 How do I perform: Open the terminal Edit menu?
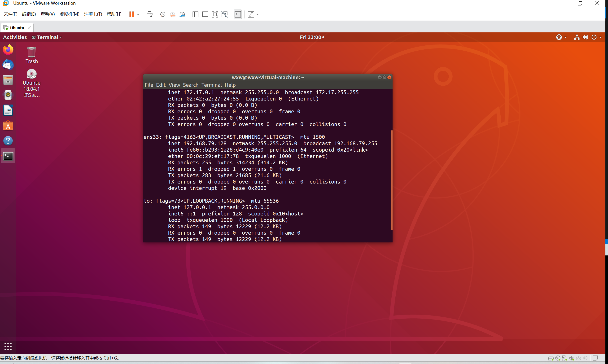[x=161, y=85]
